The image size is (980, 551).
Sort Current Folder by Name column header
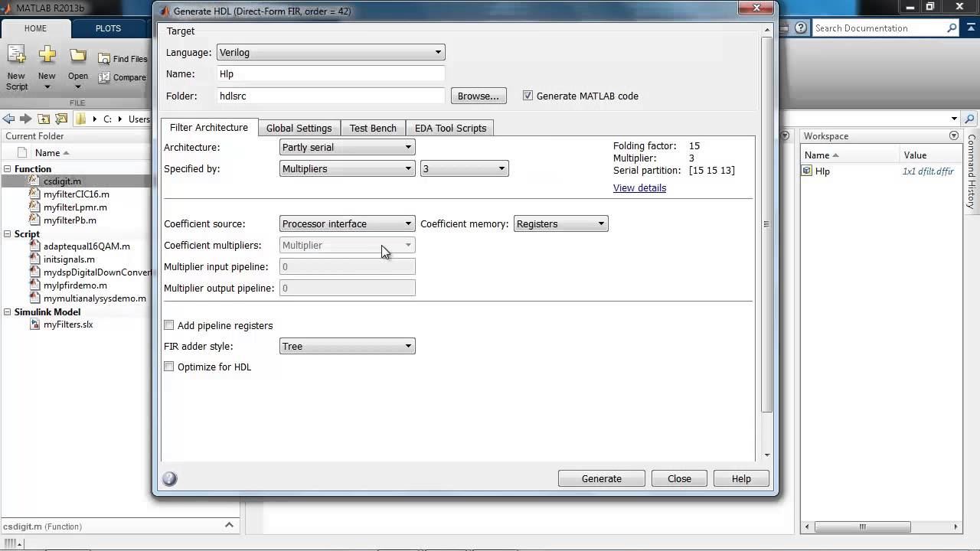pyautogui.click(x=52, y=152)
